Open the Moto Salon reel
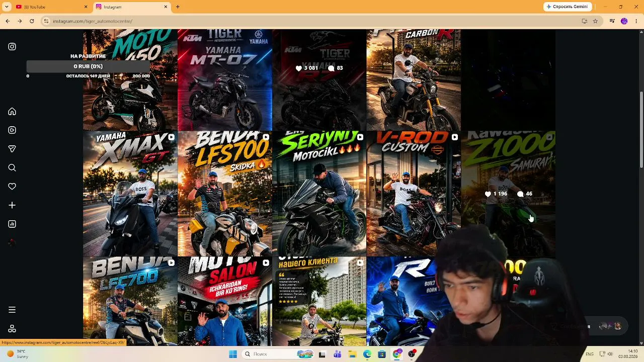Screen dimensions: 644x362 click(225, 302)
